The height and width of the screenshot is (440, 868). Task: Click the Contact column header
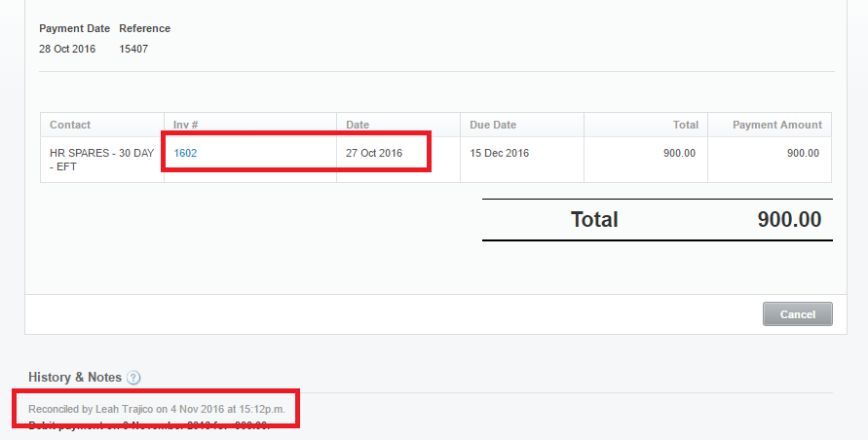(x=70, y=125)
